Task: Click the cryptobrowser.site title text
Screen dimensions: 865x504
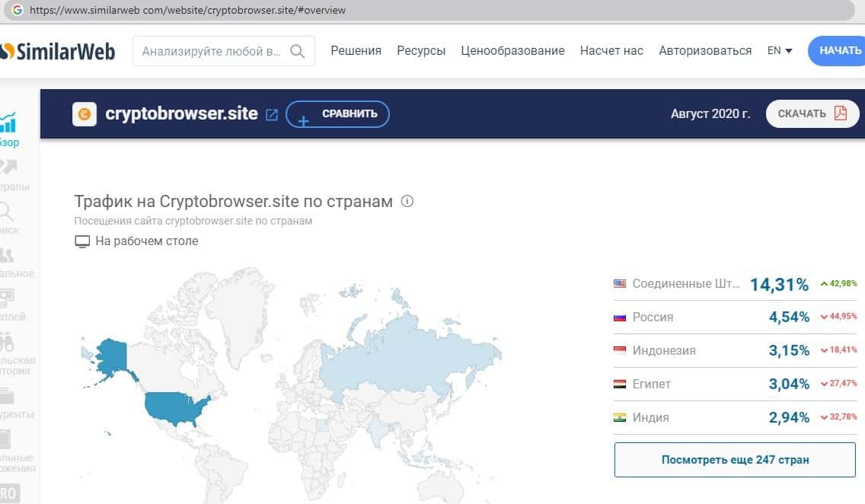Action: pyautogui.click(x=181, y=113)
